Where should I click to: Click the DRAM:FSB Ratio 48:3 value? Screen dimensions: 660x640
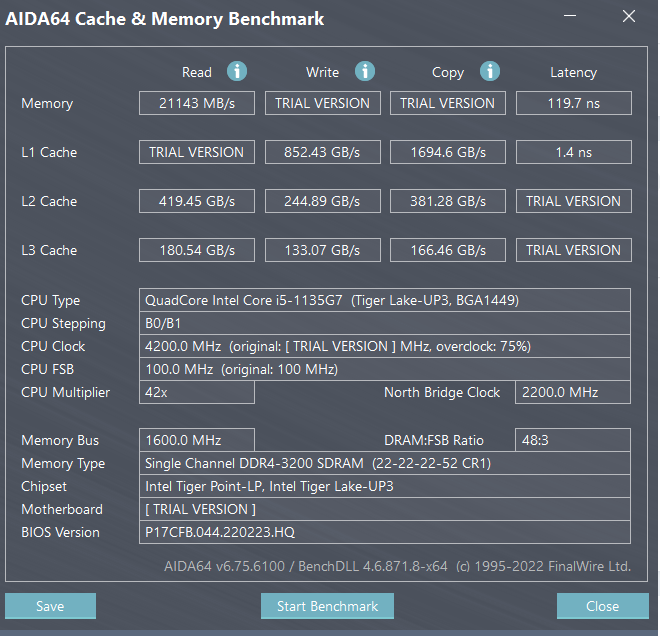click(573, 440)
